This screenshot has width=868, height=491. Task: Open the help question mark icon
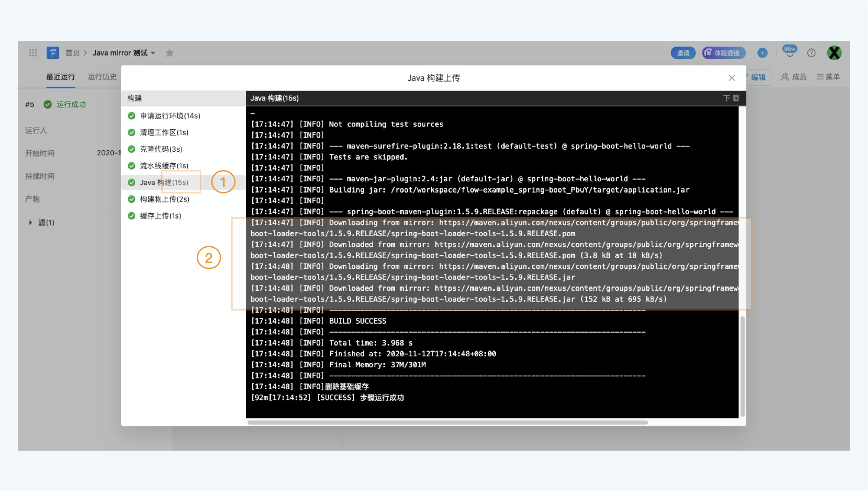pyautogui.click(x=811, y=53)
